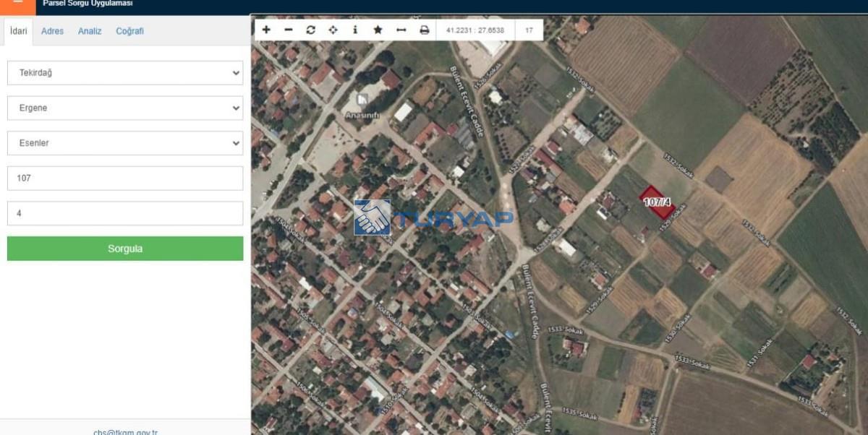Image resolution: width=868 pixels, height=435 pixels.
Task: Select the İdari tab
Action: click(19, 31)
